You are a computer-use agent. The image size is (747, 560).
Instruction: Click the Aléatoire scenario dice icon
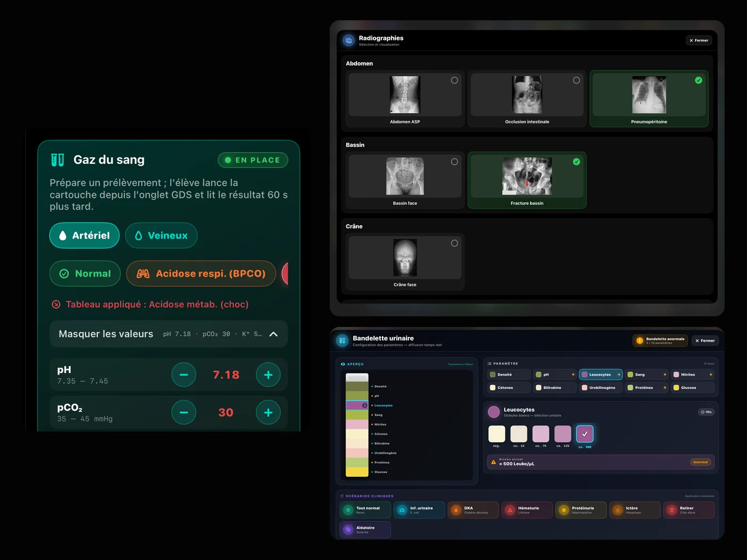348,530
